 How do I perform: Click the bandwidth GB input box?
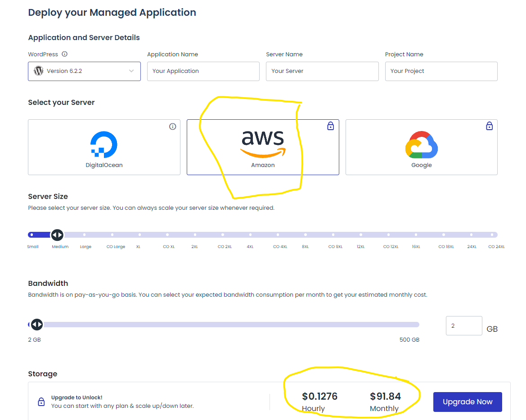pos(464,325)
